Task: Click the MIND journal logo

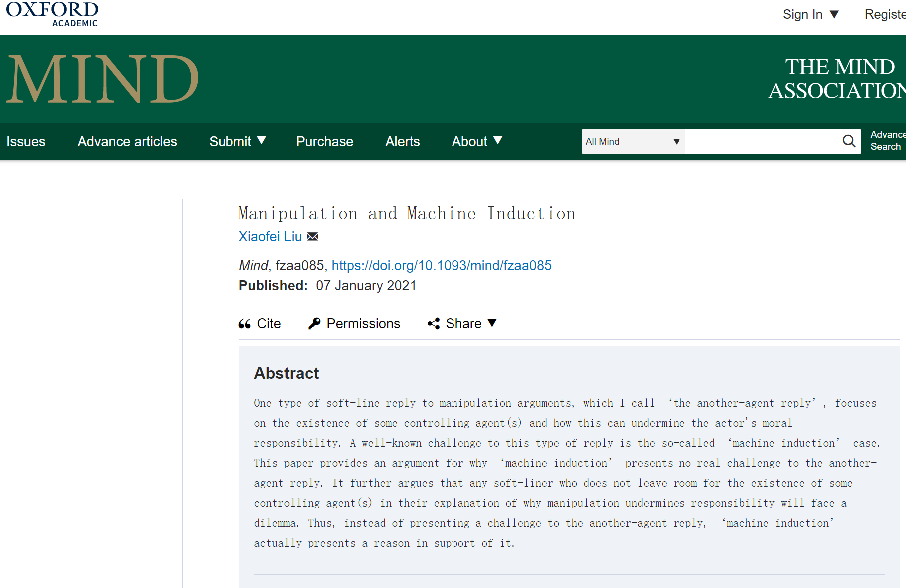Action: pos(103,79)
